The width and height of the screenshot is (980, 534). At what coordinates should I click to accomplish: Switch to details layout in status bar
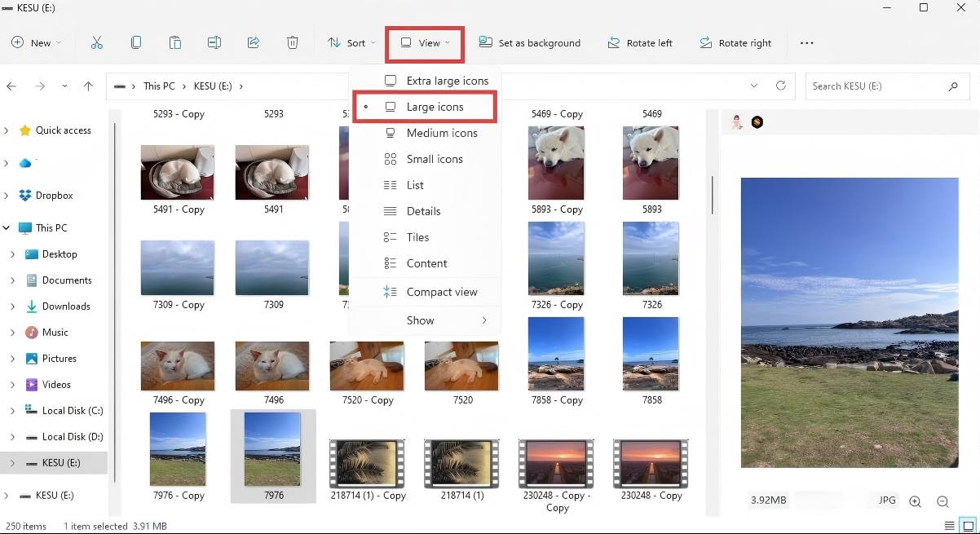click(x=949, y=526)
